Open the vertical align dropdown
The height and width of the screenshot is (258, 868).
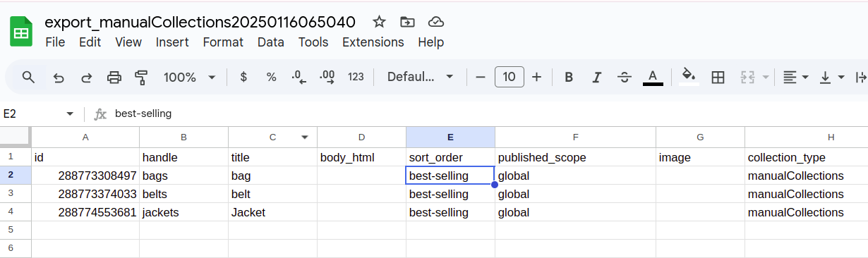(x=832, y=77)
